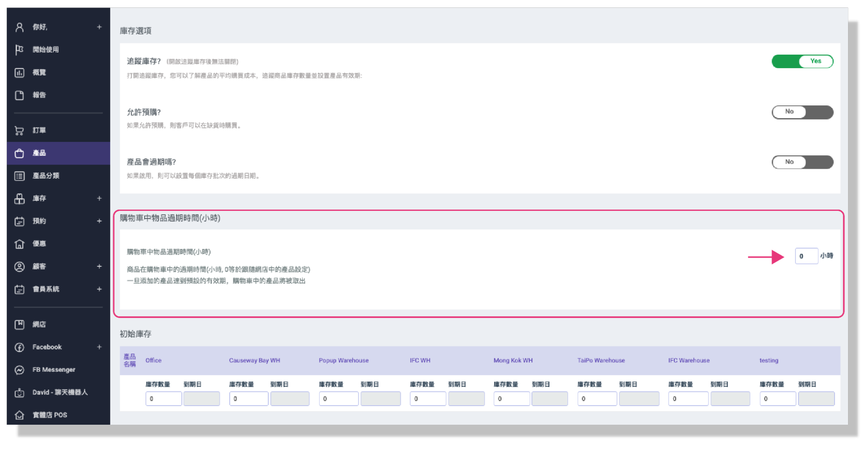
Task: Click Popup Warehouse 到期日 field
Action: (x=380, y=399)
